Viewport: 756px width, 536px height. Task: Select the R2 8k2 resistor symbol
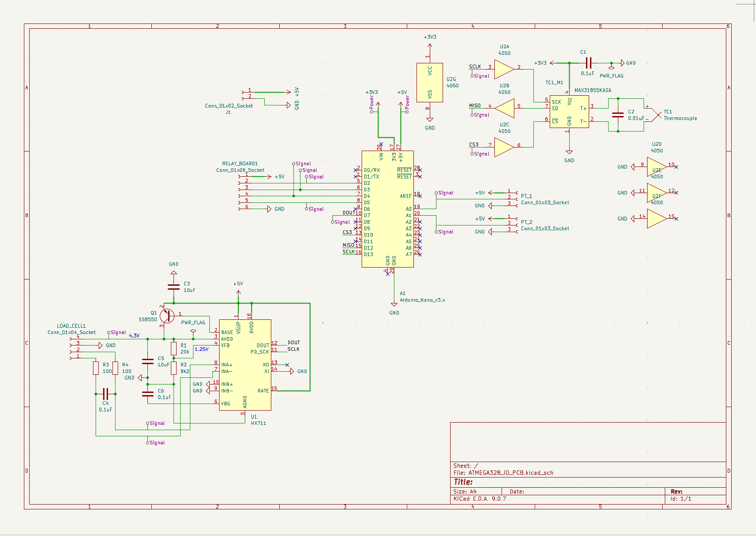point(174,368)
